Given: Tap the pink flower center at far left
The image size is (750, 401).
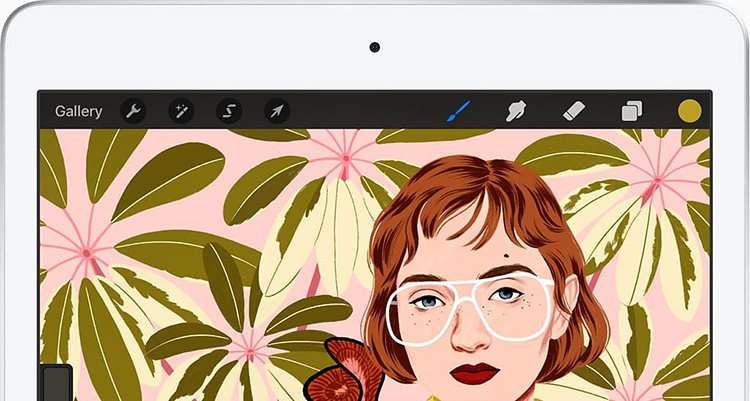Looking at the screenshot, I should point(87,252).
